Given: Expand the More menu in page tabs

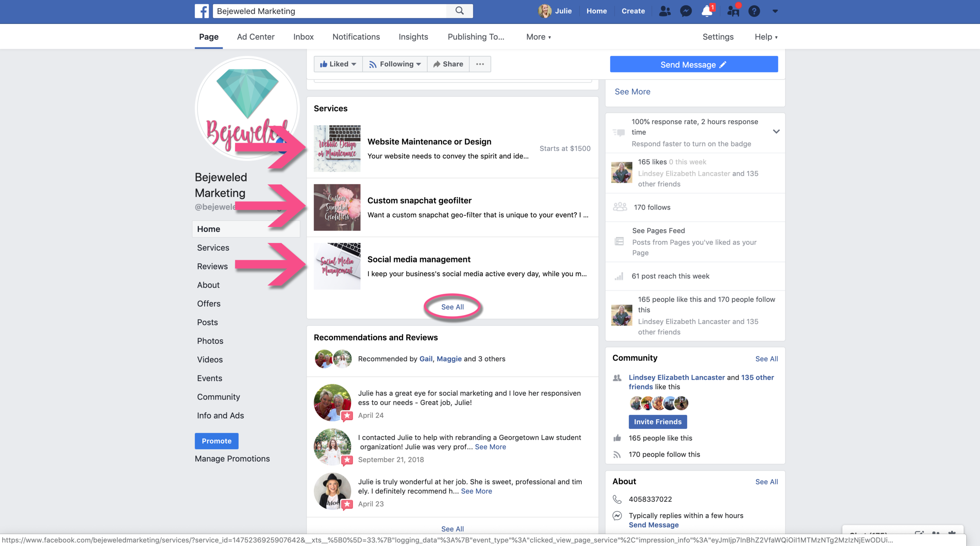Looking at the screenshot, I should coord(539,37).
